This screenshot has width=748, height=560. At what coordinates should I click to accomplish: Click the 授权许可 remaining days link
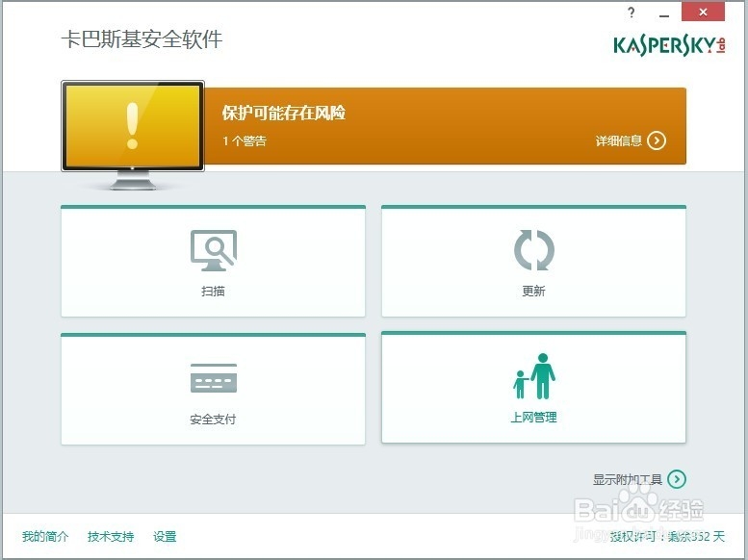(667, 537)
